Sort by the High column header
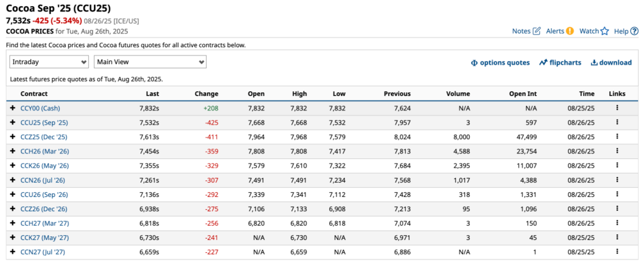The image size is (644, 266). [299, 94]
